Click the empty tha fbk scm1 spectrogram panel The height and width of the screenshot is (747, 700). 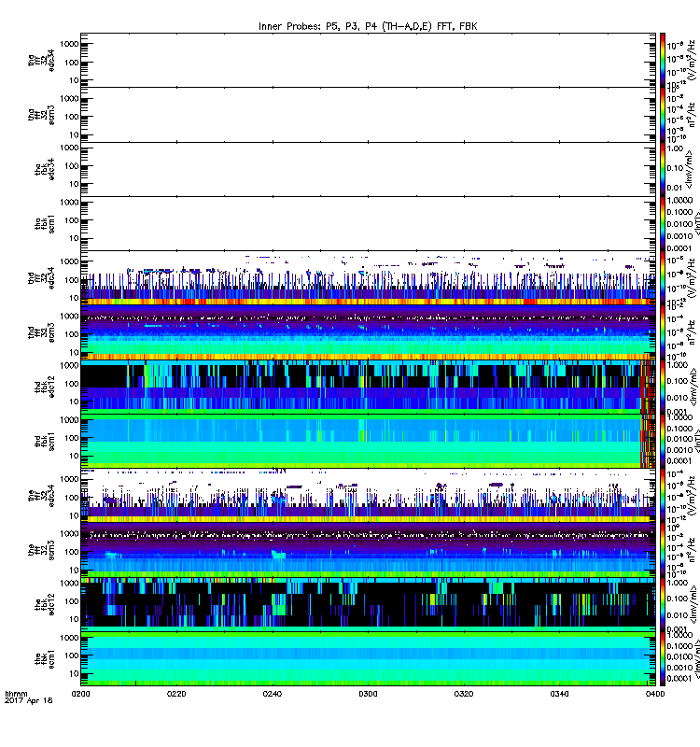(368, 223)
